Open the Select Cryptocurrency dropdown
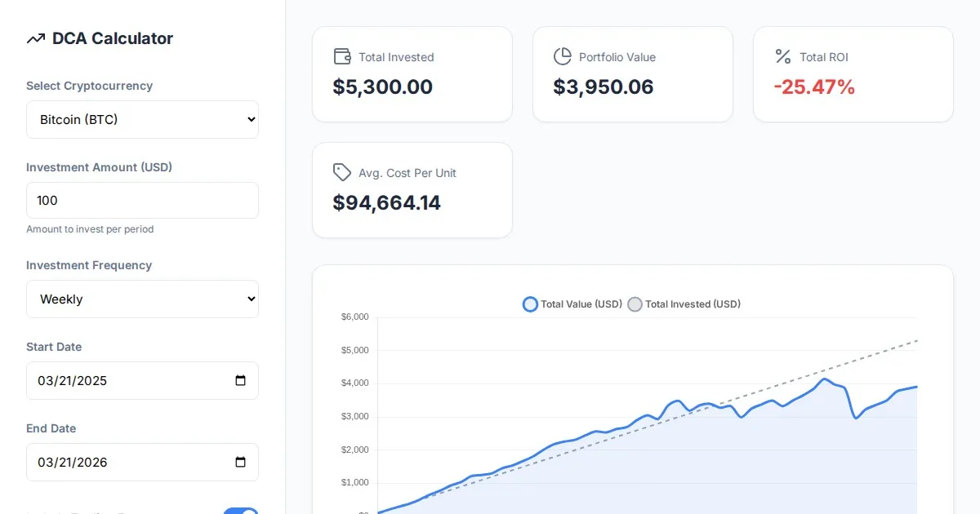Viewport: 980px width, 514px height. pos(142,119)
